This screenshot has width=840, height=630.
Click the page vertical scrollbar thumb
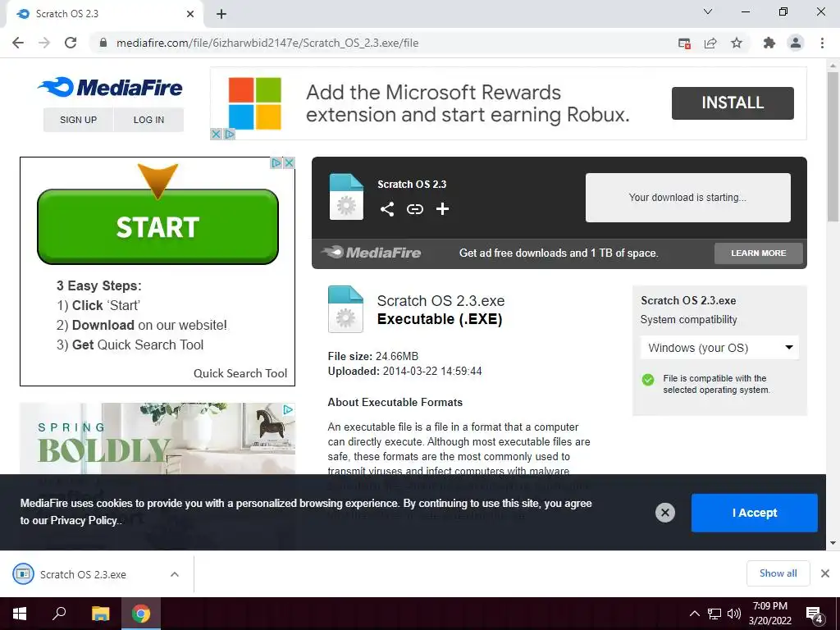pyautogui.click(x=833, y=146)
